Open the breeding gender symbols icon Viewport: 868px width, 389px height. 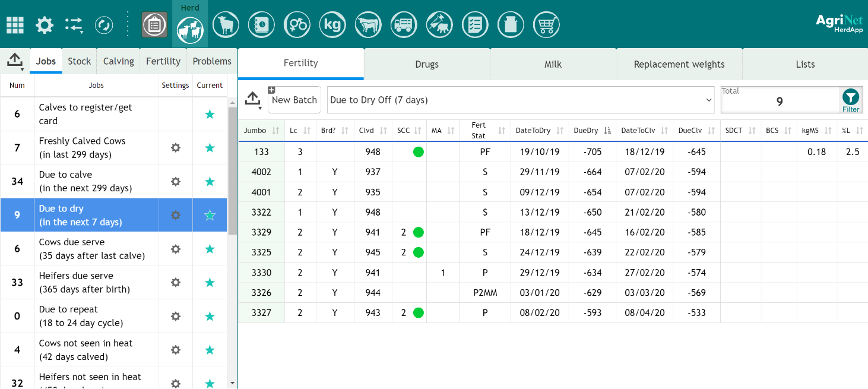tap(297, 25)
